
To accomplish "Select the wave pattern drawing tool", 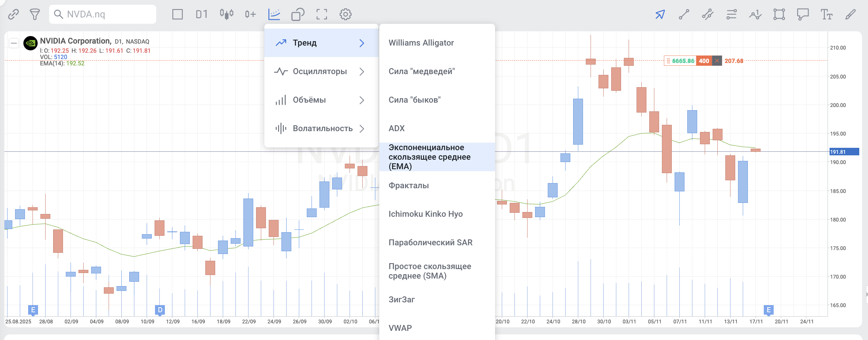I will pos(755,15).
